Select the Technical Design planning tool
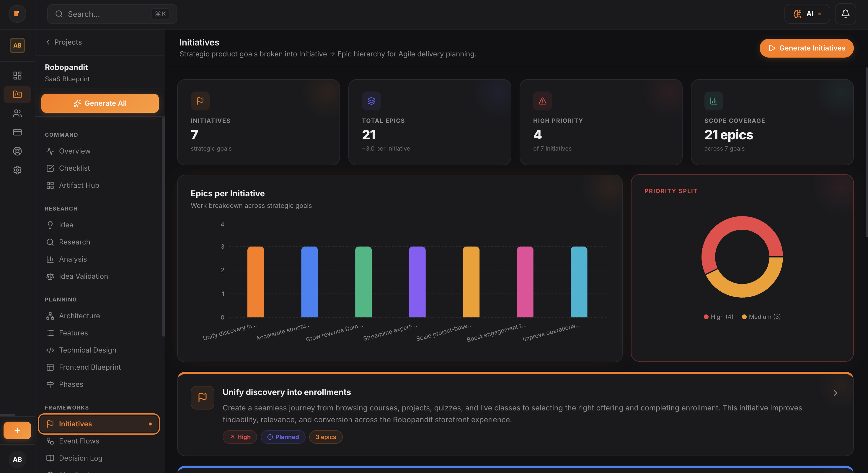The image size is (868, 473). pyautogui.click(x=88, y=350)
